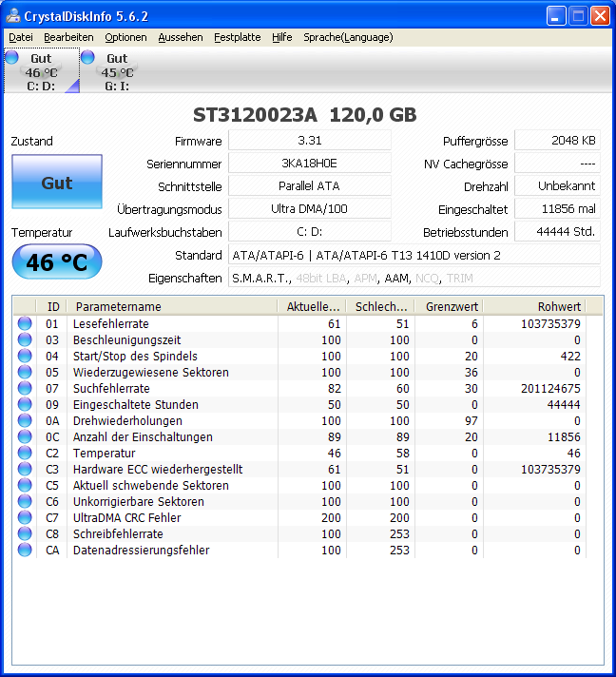
Task: Click the ST3120023A 120,0 GB drive title
Action: pos(305,115)
